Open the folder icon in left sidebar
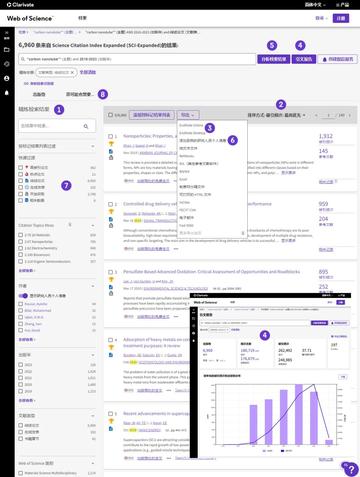 click(x=7, y=50)
